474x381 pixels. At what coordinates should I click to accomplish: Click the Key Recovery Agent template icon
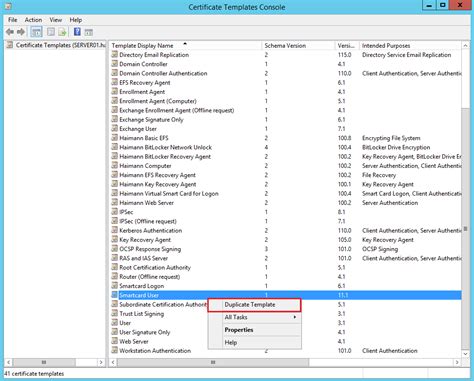coord(115,240)
